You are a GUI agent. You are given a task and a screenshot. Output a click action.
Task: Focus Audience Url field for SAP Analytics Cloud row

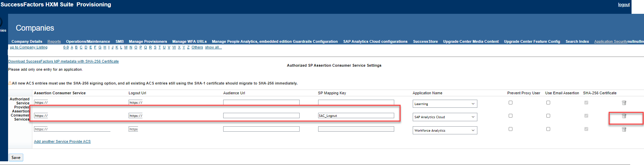261,115
